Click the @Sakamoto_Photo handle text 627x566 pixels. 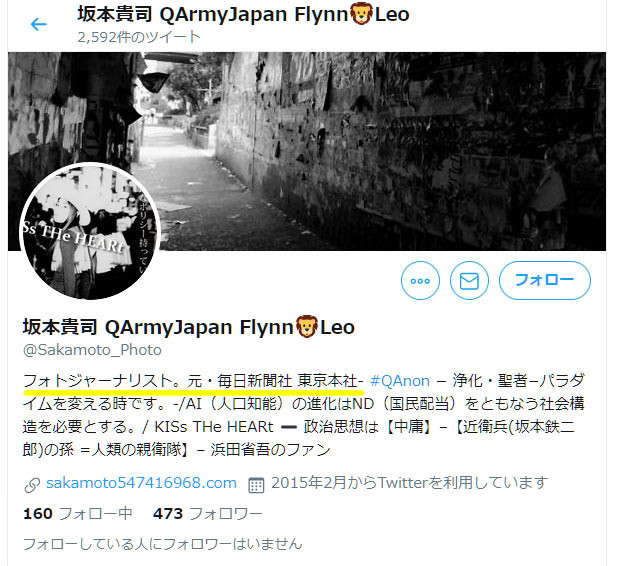pyautogui.click(x=92, y=350)
